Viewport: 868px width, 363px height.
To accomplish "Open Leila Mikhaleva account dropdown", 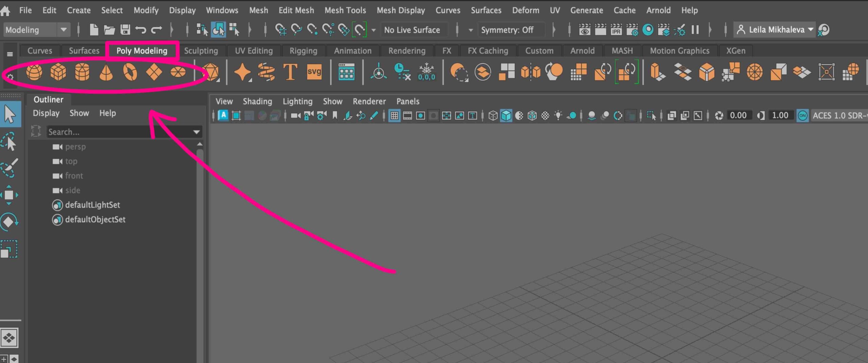I will [x=775, y=30].
